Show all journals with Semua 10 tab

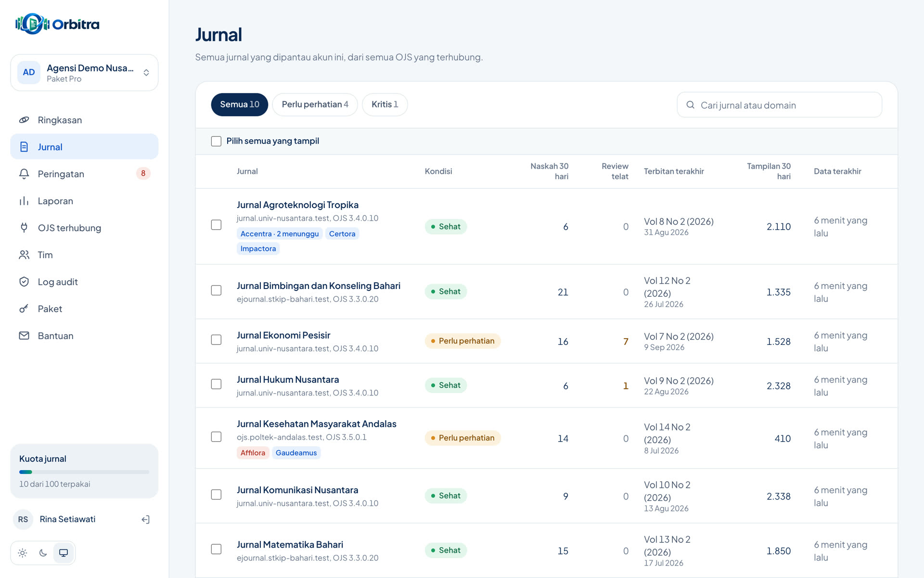click(x=240, y=105)
